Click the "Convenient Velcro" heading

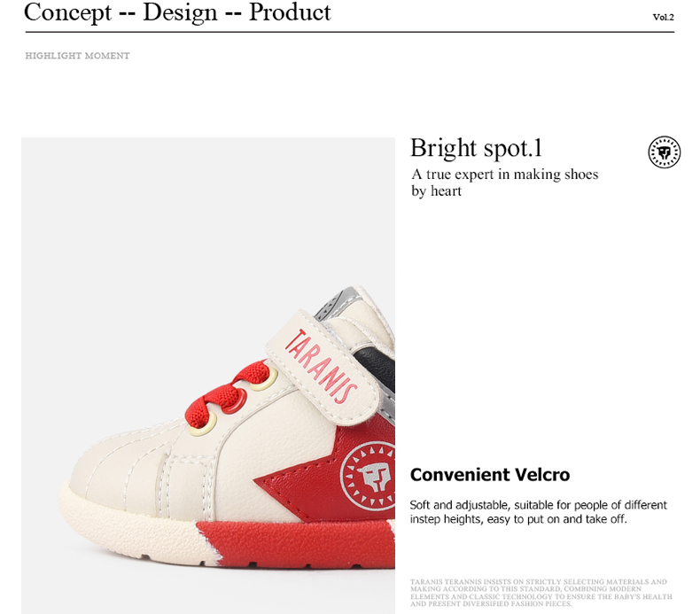pyautogui.click(x=489, y=475)
